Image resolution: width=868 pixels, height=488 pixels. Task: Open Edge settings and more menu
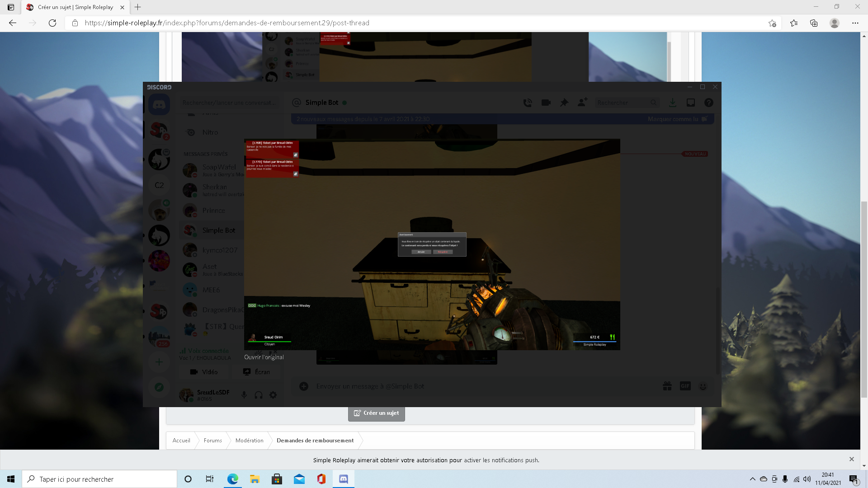855,23
